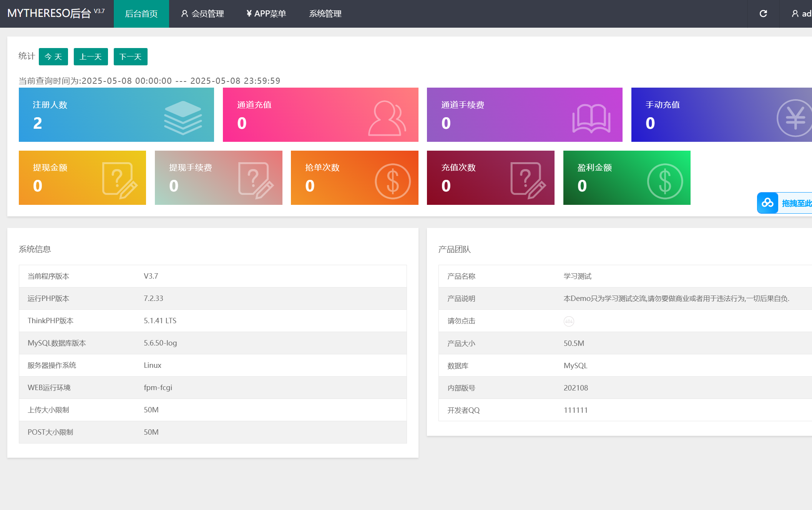Open the 系统管理 menu
This screenshot has width=812, height=510.
point(325,14)
